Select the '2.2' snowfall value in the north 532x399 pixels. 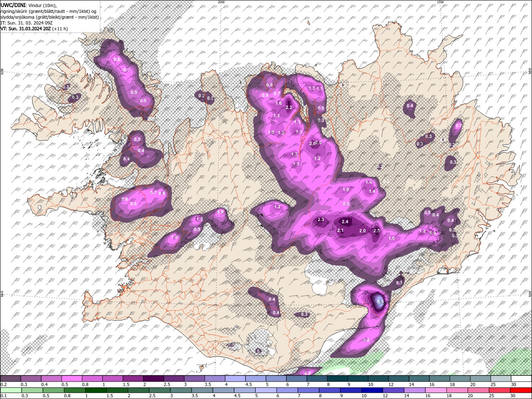point(289,108)
